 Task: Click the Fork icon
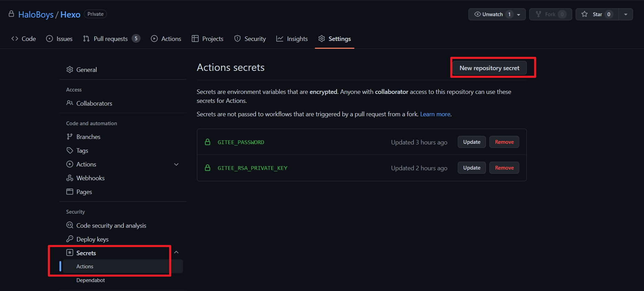tap(538, 14)
